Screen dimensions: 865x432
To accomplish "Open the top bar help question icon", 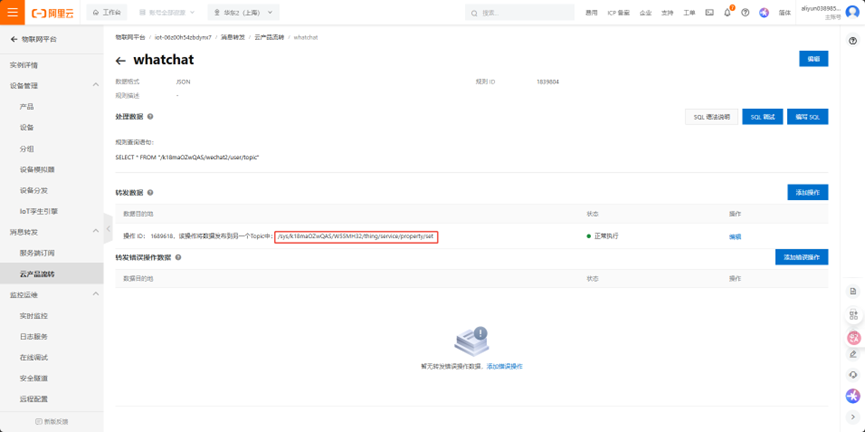I will coord(745,13).
